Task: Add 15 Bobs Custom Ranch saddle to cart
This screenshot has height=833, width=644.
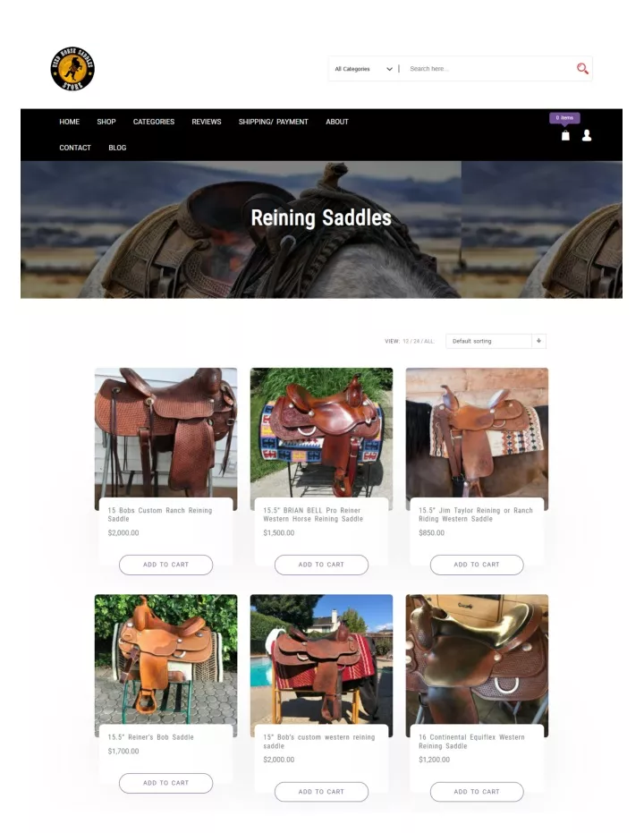Action: tap(165, 565)
